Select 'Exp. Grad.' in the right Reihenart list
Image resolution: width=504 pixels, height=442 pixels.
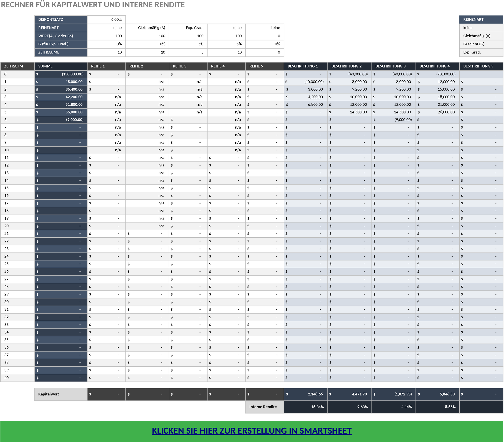[481, 52]
